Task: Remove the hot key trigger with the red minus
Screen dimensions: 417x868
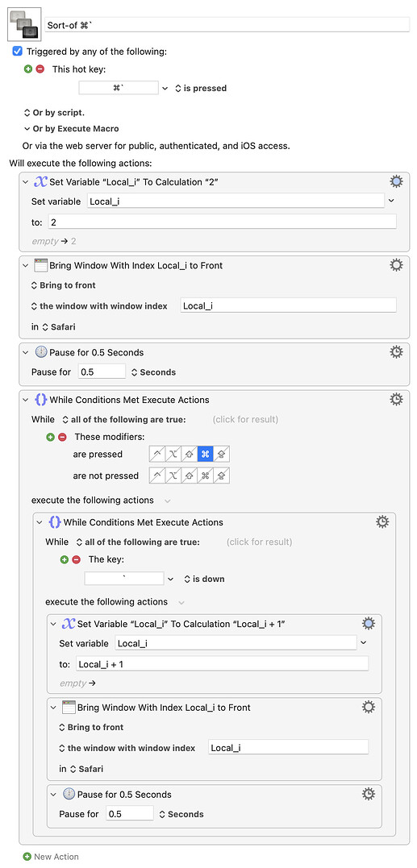Action: pos(40,69)
